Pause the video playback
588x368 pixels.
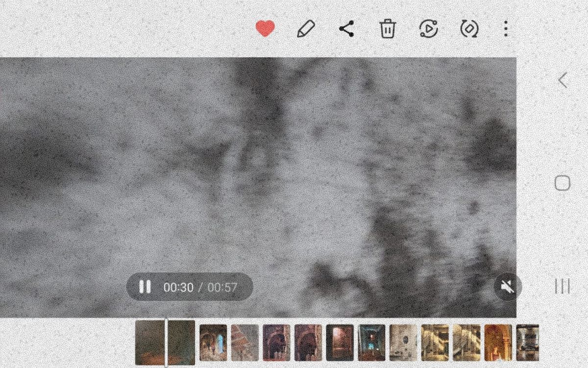pos(145,287)
